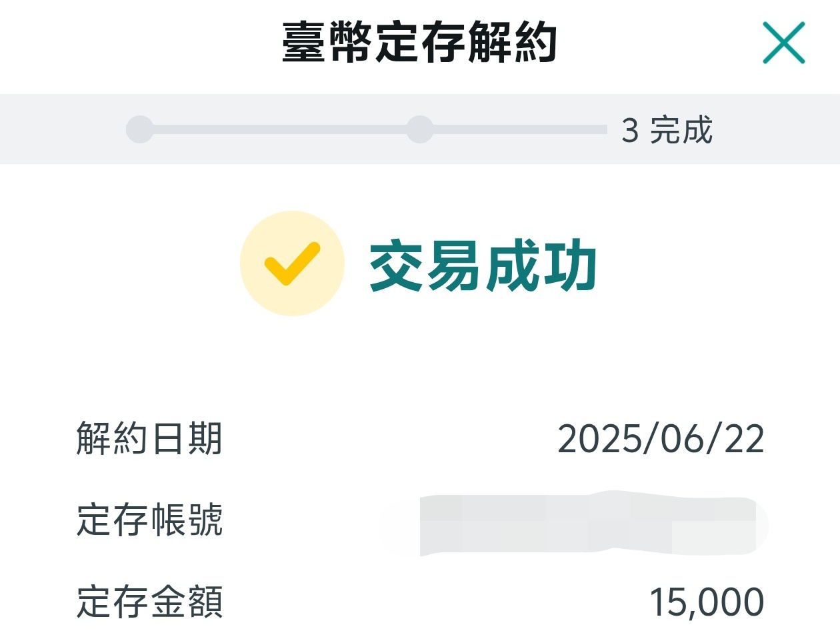Select the first step dot in progress bar
840x643 pixels.
(140, 129)
